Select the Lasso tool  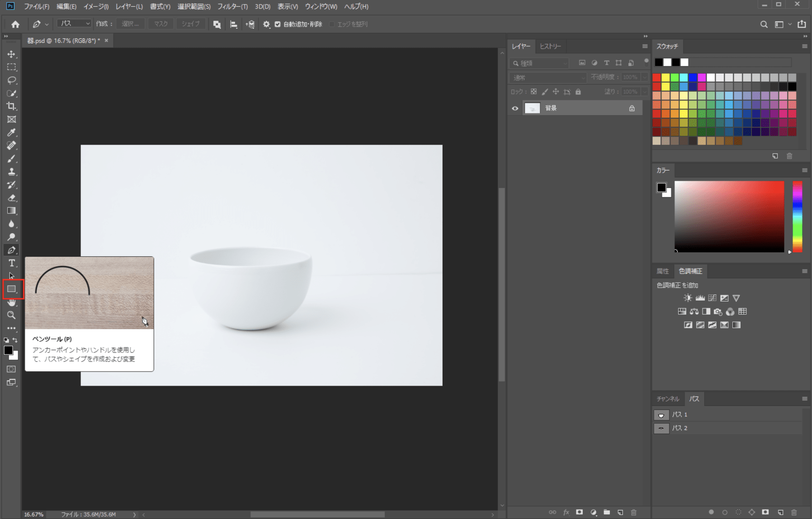(11, 80)
